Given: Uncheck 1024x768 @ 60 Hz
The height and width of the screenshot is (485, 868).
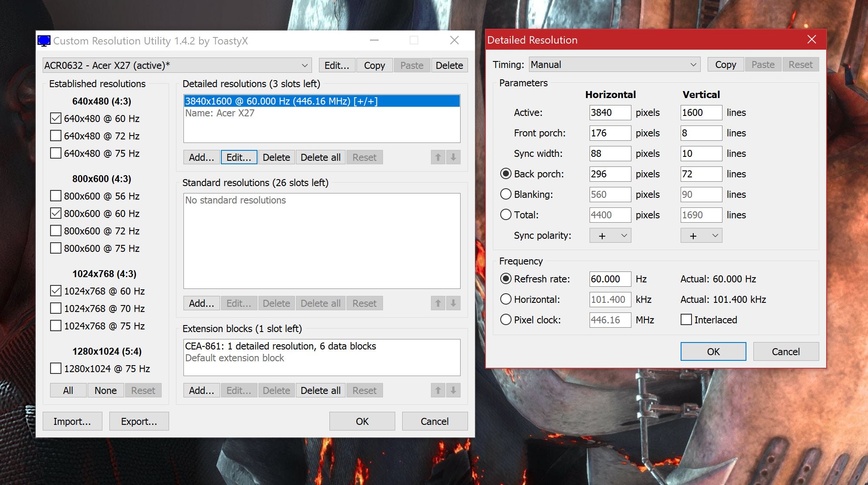Looking at the screenshot, I should pyautogui.click(x=56, y=291).
